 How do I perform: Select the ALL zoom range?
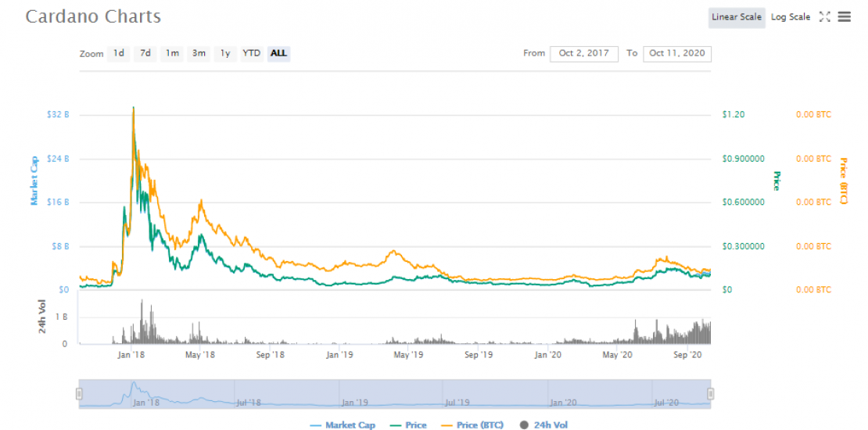pos(278,53)
